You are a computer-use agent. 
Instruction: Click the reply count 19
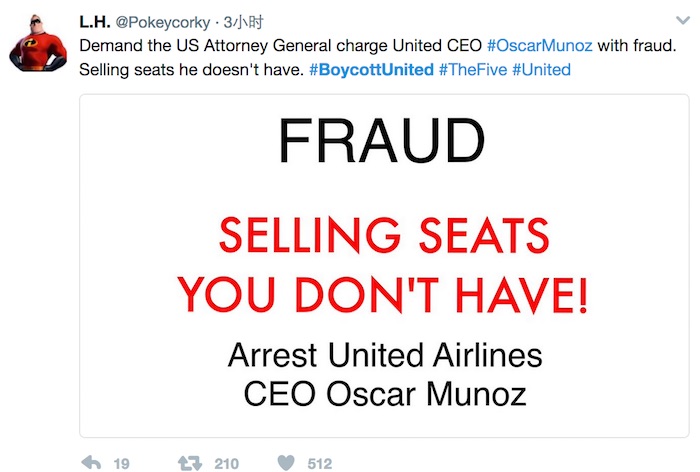coord(121,464)
